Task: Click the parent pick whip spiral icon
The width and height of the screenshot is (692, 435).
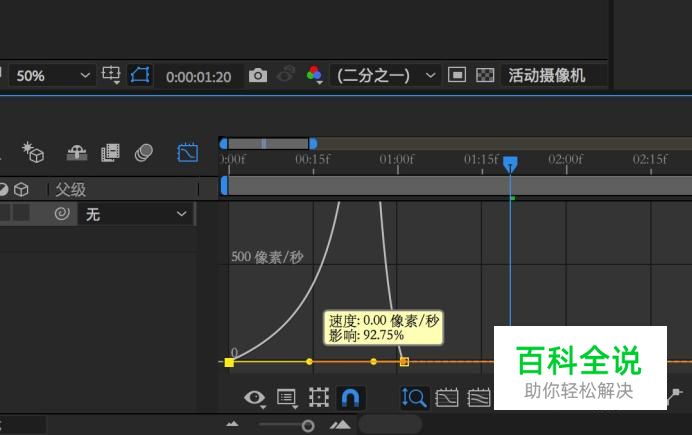Action: point(62,214)
